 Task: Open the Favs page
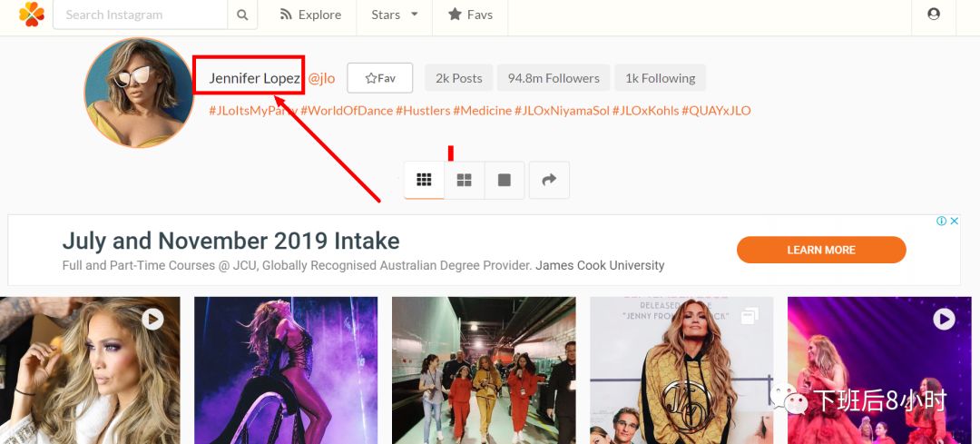coord(470,15)
